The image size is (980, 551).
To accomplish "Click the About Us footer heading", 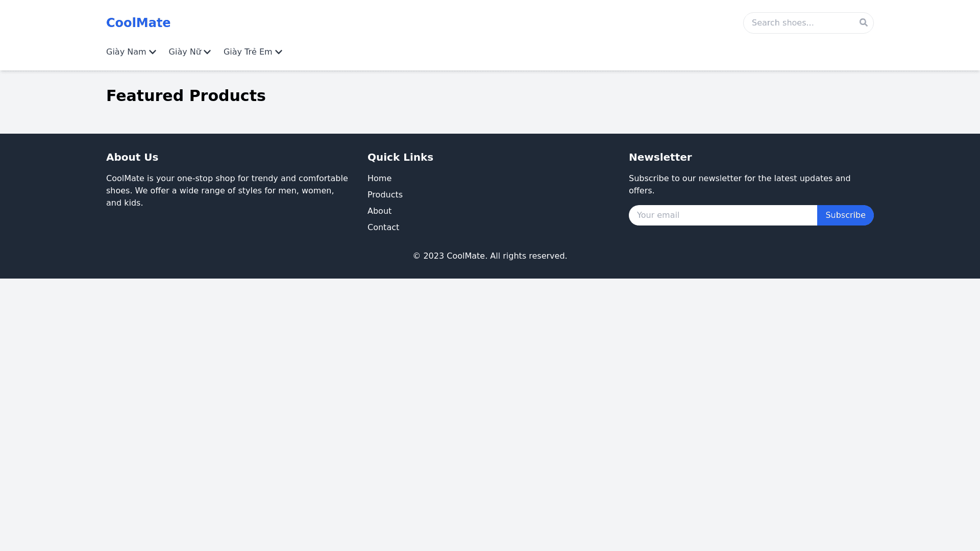I will click(132, 158).
